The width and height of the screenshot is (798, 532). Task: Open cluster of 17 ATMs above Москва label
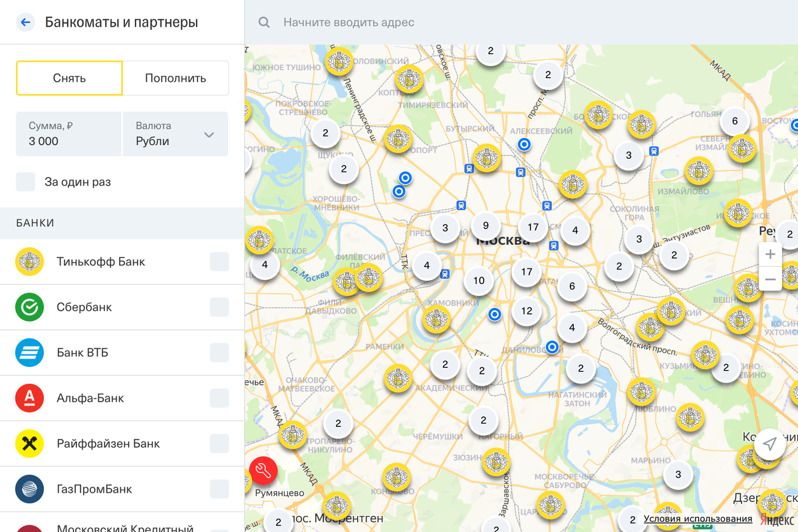click(x=533, y=227)
